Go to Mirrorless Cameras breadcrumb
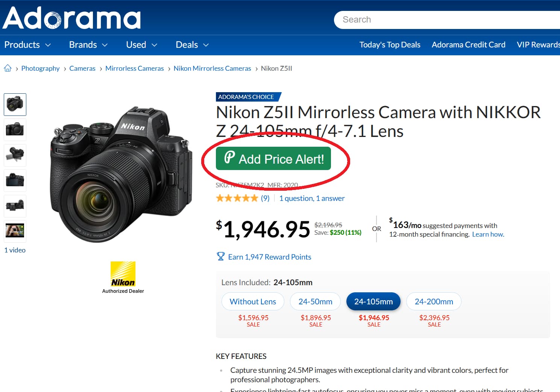The width and height of the screenshot is (560, 392). pyautogui.click(x=135, y=68)
